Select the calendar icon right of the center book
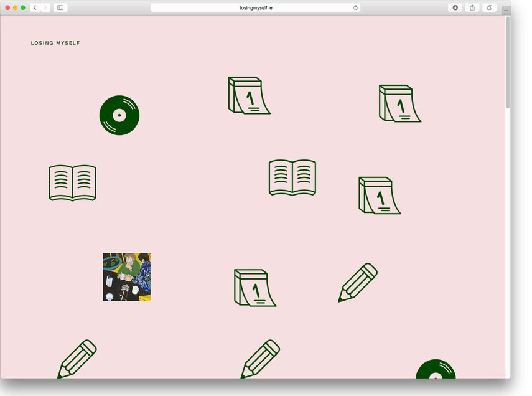This screenshot has height=396, width=532. pyautogui.click(x=379, y=196)
